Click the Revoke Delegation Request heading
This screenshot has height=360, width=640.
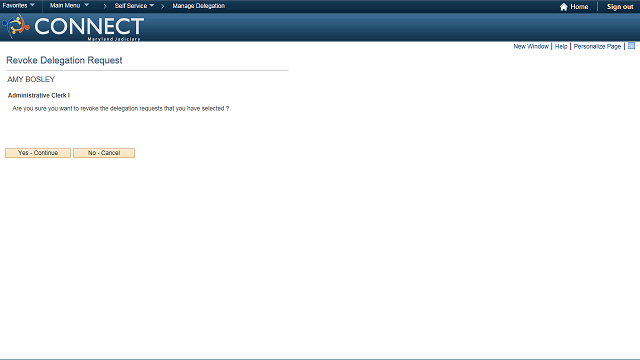point(64,60)
